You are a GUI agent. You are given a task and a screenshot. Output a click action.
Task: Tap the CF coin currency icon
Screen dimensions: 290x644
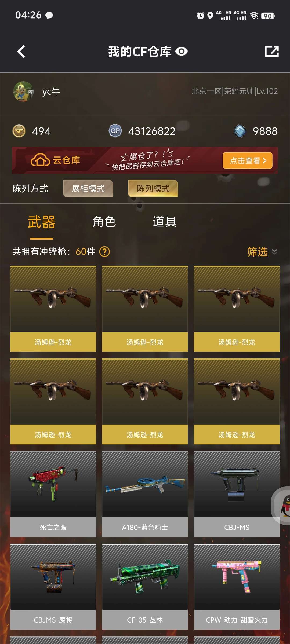pos(19,131)
